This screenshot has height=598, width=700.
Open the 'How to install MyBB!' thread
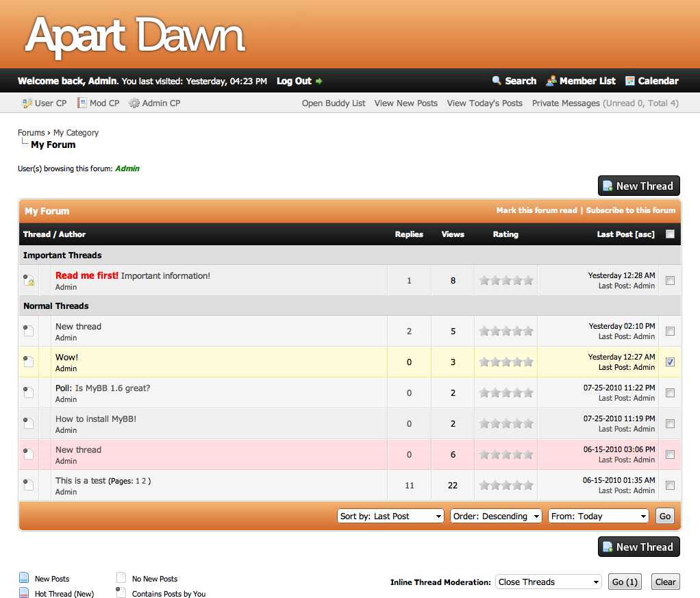(x=96, y=419)
